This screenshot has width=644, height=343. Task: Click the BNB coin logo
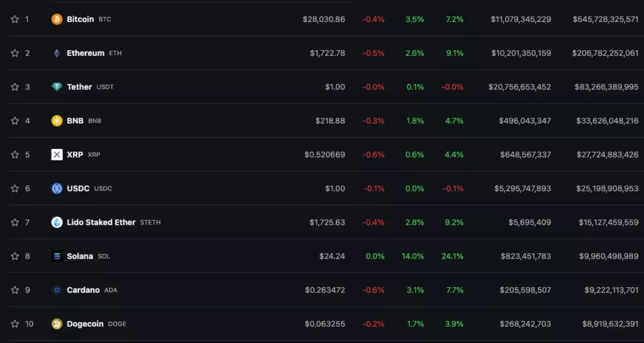[57, 121]
